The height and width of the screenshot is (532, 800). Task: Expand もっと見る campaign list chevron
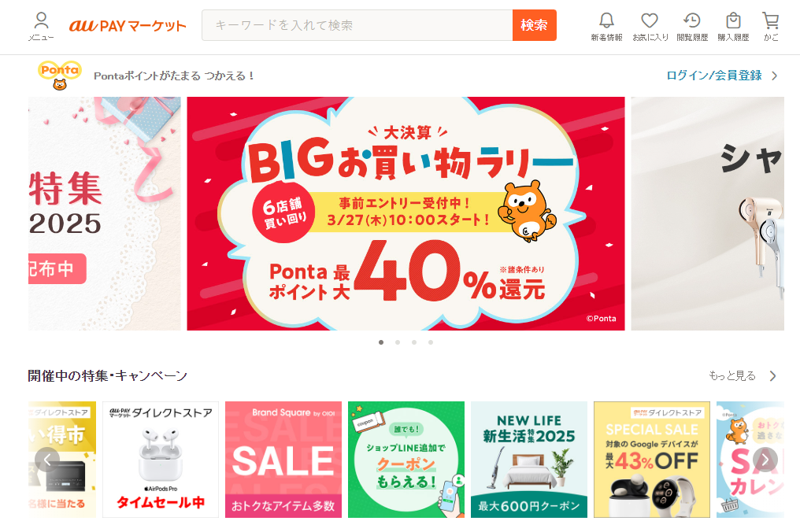click(x=773, y=376)
